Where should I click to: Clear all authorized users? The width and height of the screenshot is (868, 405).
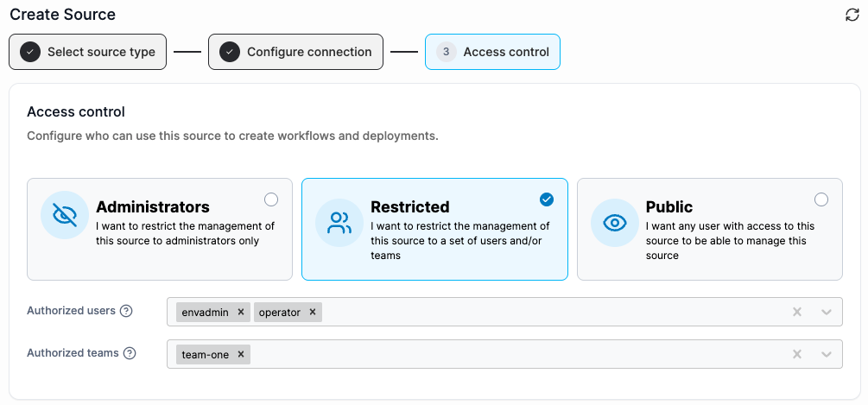click(797, 312)
